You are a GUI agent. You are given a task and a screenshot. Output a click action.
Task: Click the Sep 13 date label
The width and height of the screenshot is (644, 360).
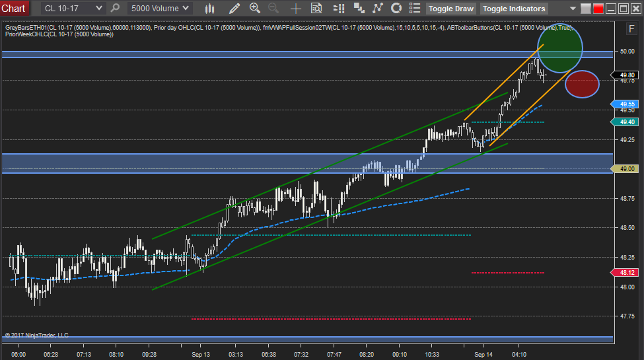[x=200, y=354]
